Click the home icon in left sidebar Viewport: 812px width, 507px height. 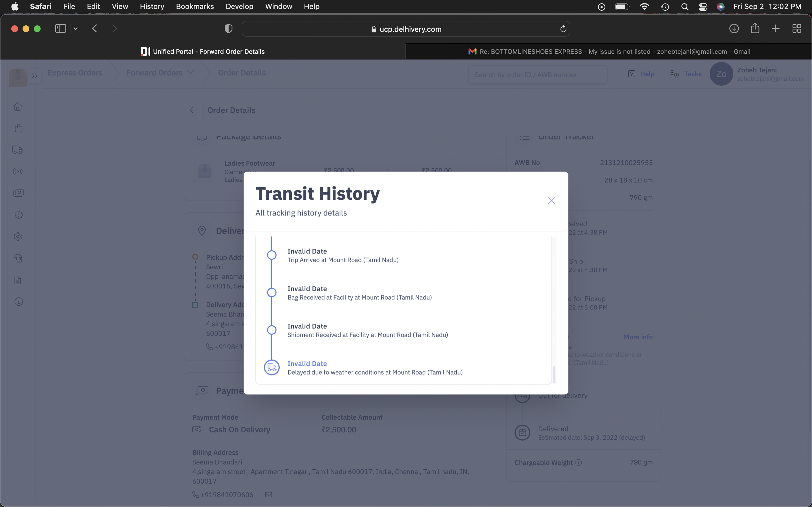tap(18, 107)
